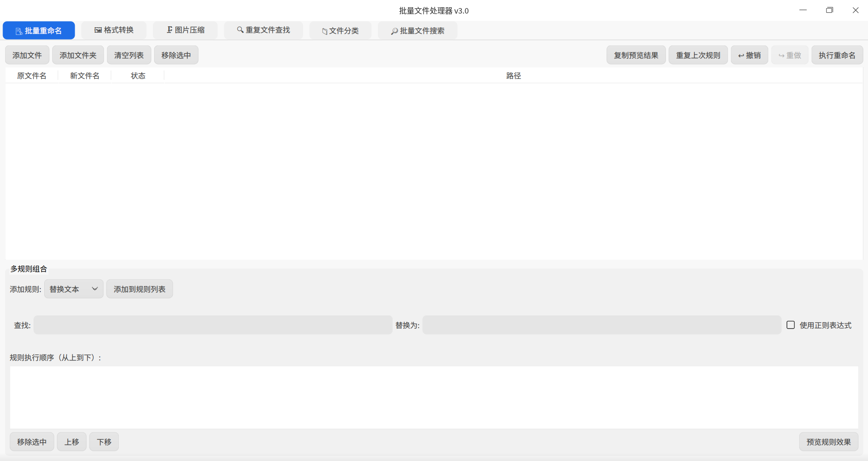Switch to the 格式转换 tab
868x461 pixels.
pyautogui.click(x=114, y=30)
